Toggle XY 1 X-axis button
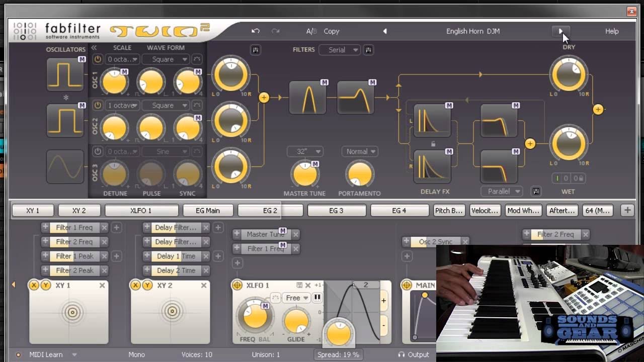Viewport: 644px width, 362px height. [x=34, y=286]
